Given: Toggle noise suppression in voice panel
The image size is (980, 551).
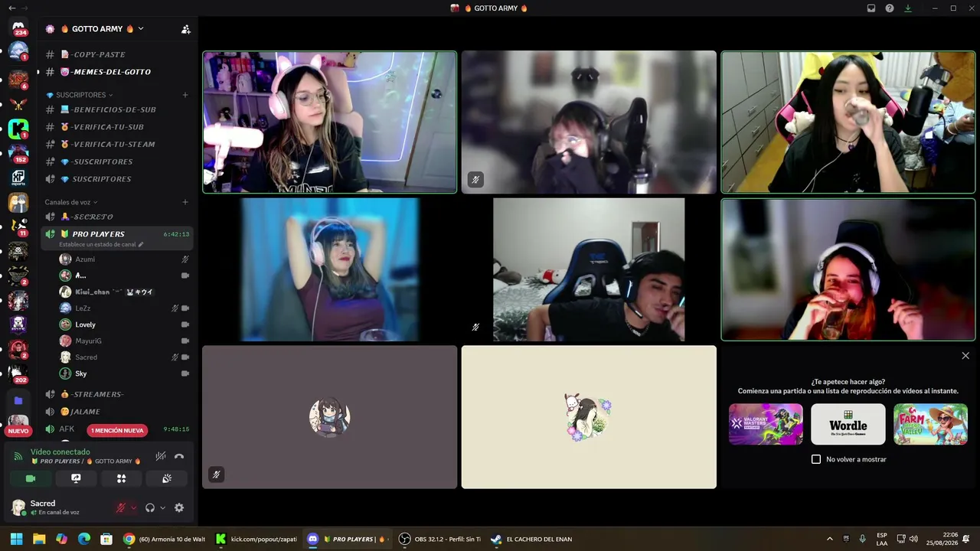Looking at the screenshot, I should click(161, 457).
